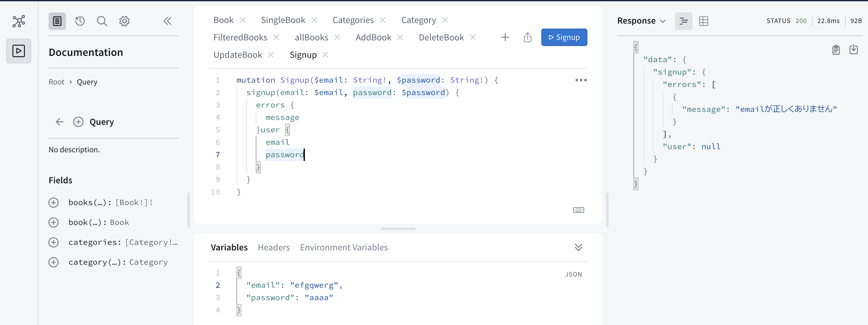The height and width of the screenshot is (325, 868).
Task: Open the operation history clock icon
Action: tap(80, 21)
